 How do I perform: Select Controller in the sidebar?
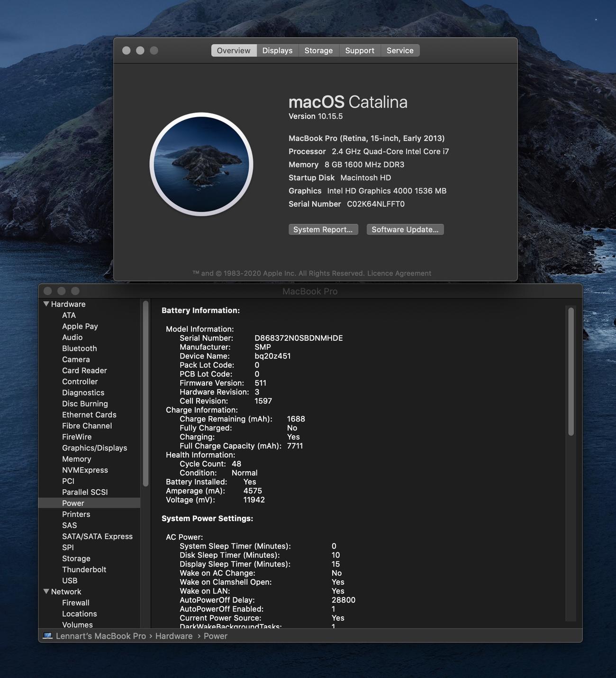80,382
